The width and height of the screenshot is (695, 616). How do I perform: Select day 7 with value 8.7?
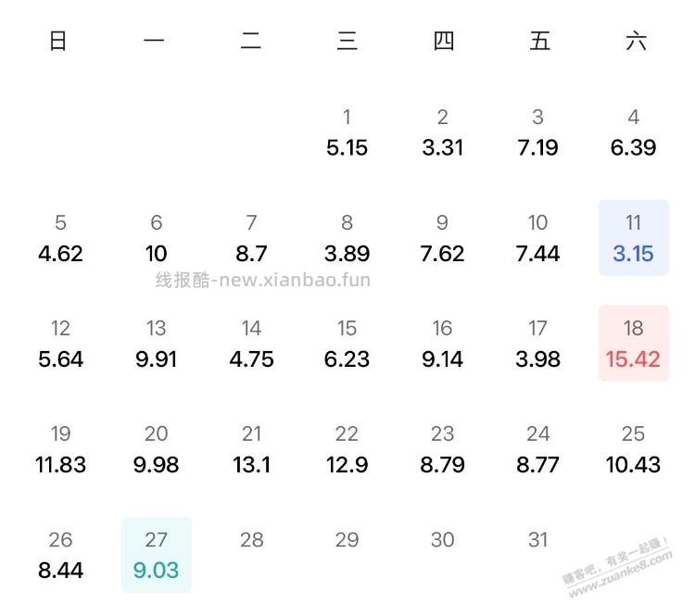pyautogui.click(x=251, y=238)
